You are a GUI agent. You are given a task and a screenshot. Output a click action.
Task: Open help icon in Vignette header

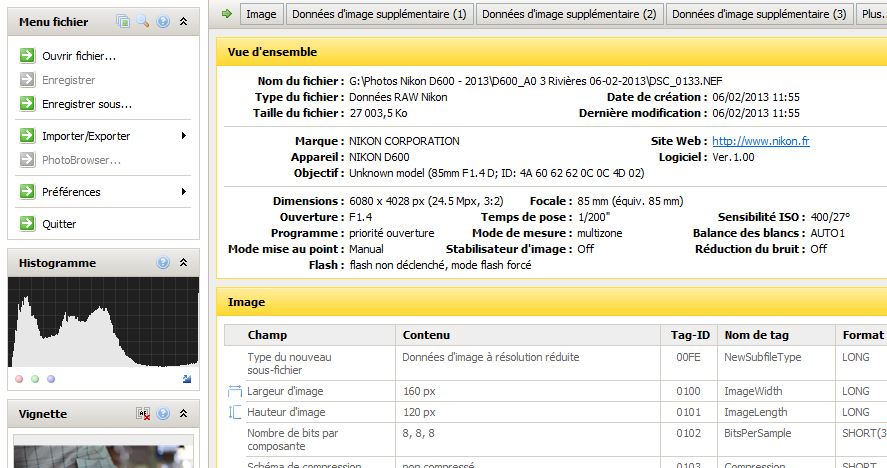point(163,414)
